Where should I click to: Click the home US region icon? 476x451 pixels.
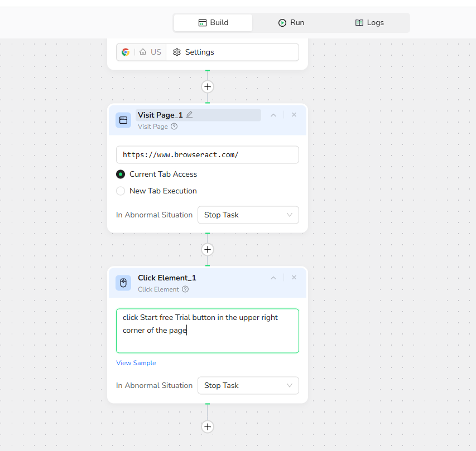[143, 52]
